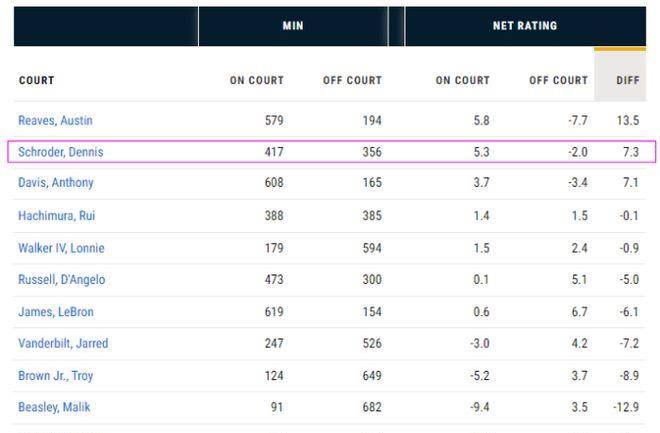Open Vanderbilt, Jarred player page

pyautogui.click(x=63, y=344)
